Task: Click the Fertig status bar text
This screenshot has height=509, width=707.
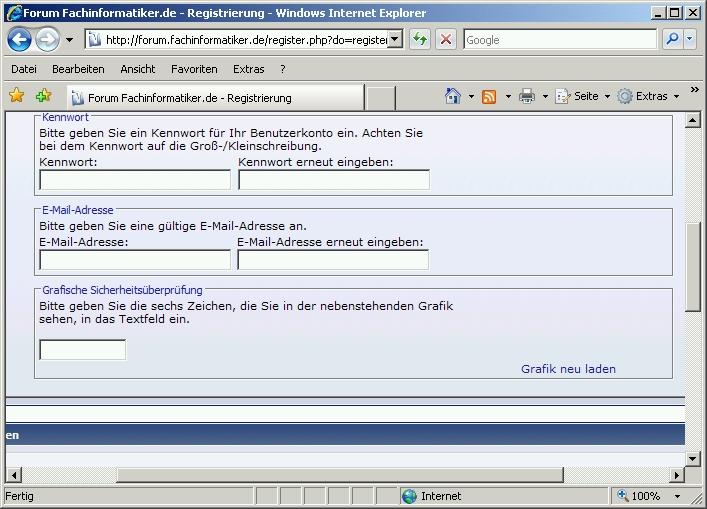Action: coord(19,496)
